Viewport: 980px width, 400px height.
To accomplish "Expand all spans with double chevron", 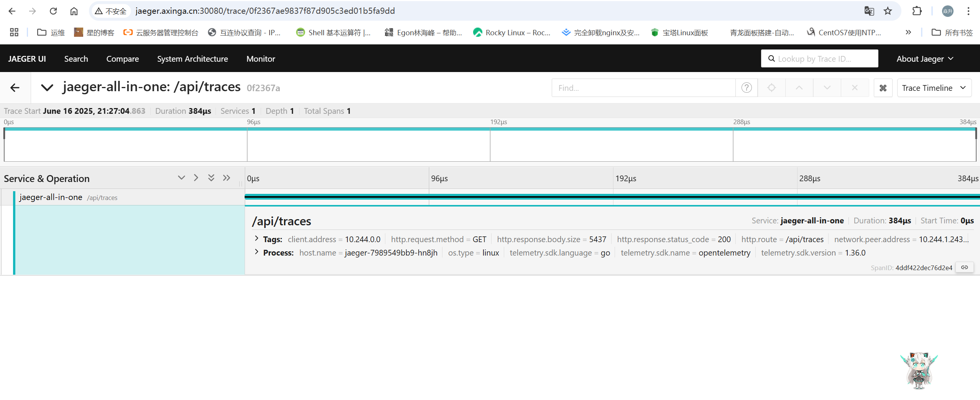I will (211, 178).
